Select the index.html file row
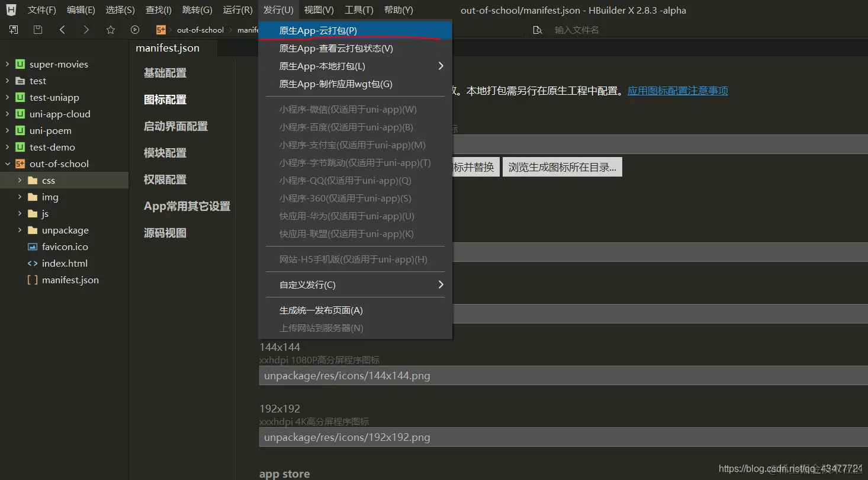Viewport: 868px width, 480px height. click(65, 263)
